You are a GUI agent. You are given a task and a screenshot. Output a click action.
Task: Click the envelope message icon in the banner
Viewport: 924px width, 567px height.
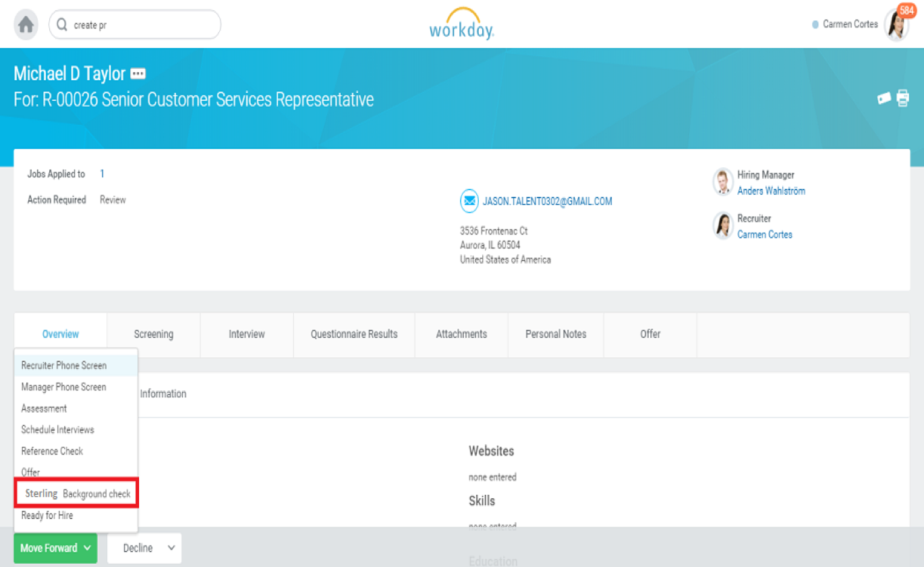click(x=884, y=97)
